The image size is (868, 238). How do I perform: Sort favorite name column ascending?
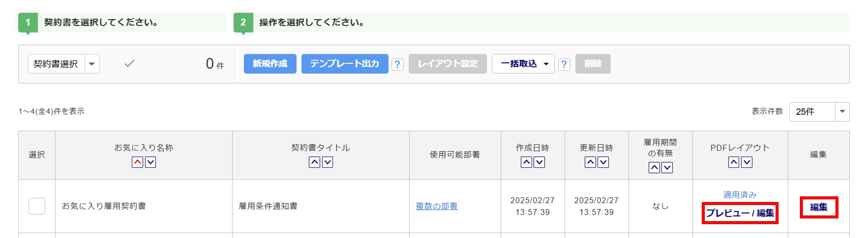point(138,163)
